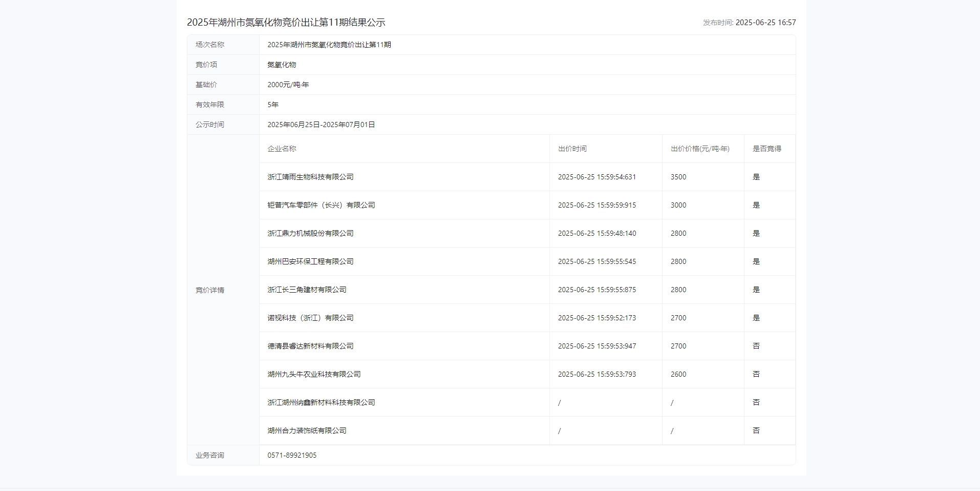Click the value 2025年湖州市氮氧化物竞价出让第11期 in 场次名称 row

329,45
